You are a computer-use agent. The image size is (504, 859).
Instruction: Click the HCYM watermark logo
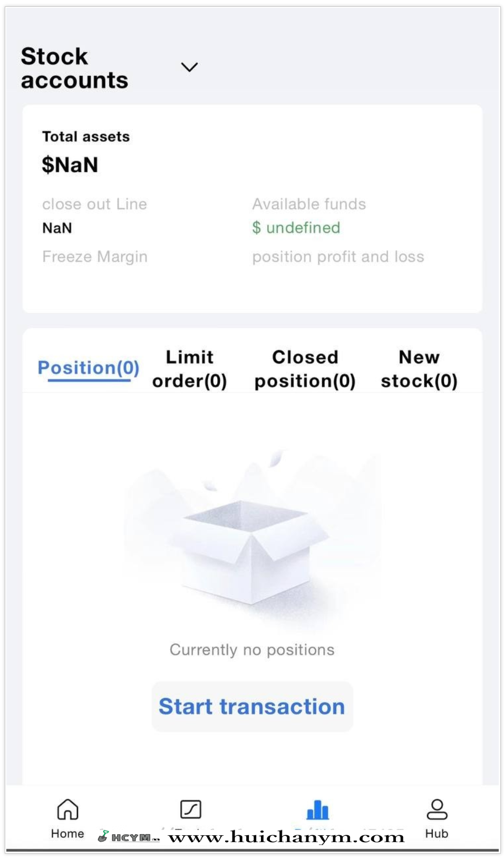[x=129, y=837]
